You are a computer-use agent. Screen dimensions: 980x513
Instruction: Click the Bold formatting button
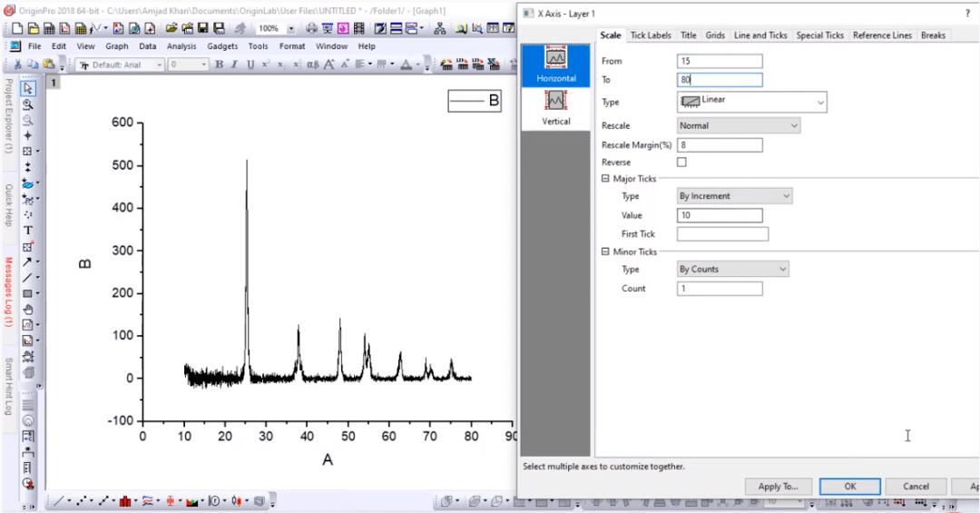(220, 64)
